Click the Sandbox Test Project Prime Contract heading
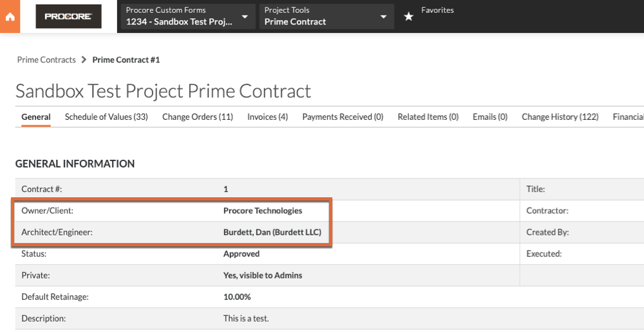 [163, 91]
